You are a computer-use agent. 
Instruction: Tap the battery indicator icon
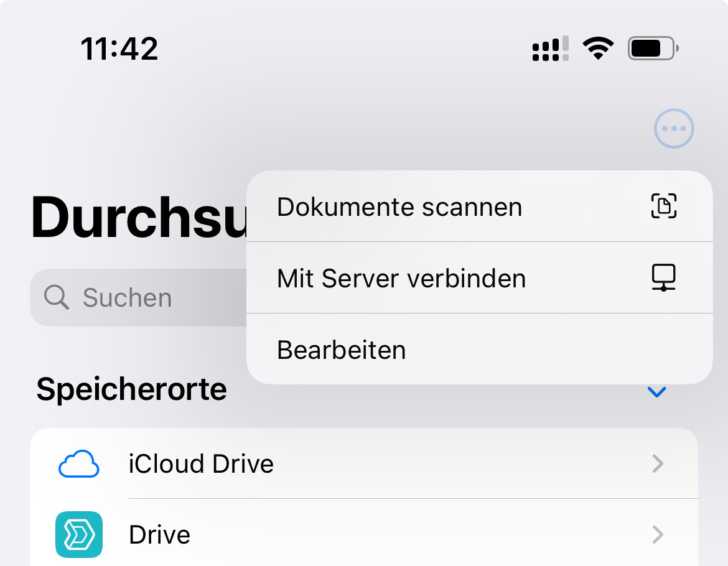pyautogui.click(x=653, y=49)
